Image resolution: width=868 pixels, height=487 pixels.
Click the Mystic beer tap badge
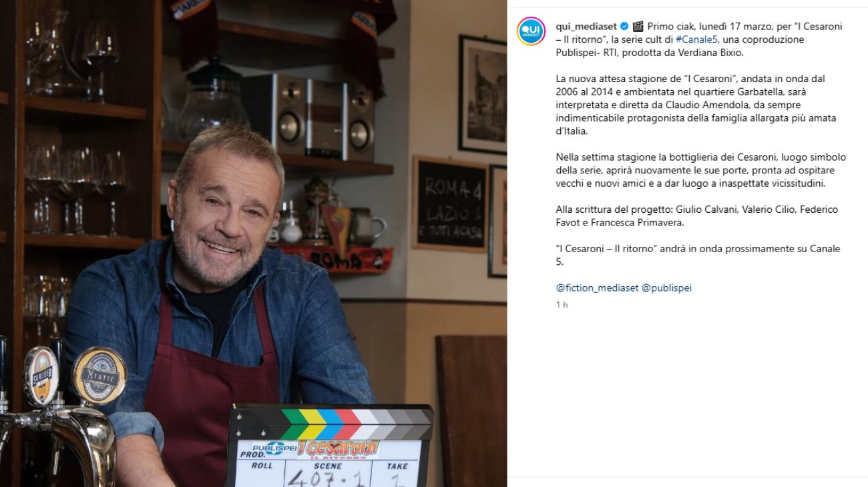[99, 375]
